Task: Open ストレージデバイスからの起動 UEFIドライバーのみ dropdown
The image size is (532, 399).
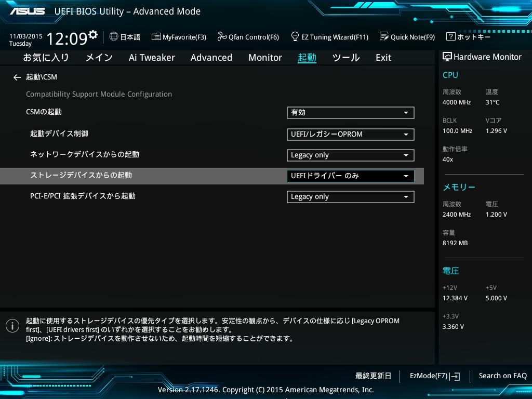Action: [351, 176]
